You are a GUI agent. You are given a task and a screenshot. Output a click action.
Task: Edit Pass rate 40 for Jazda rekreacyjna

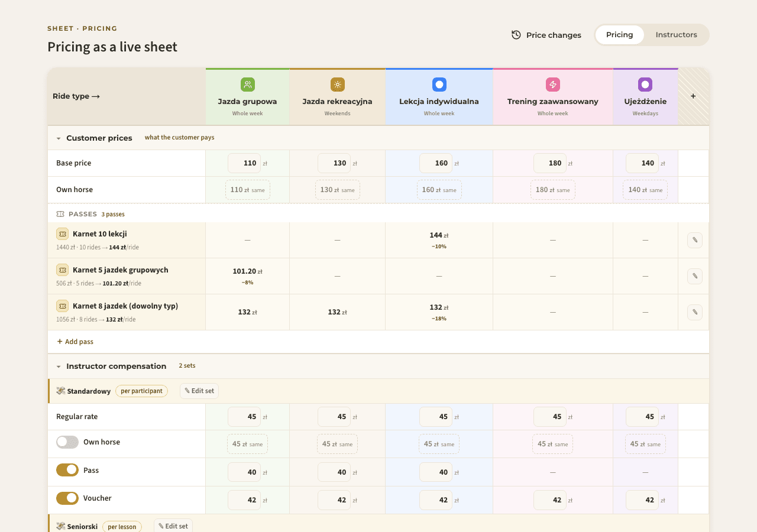click(334, 472)
